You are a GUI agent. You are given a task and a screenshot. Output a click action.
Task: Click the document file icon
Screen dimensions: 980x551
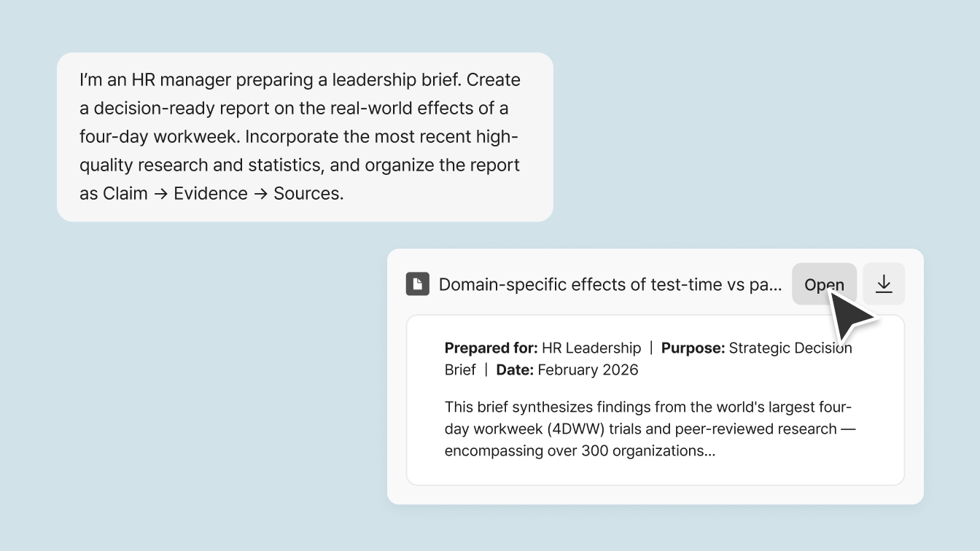[x=418, y=284]
